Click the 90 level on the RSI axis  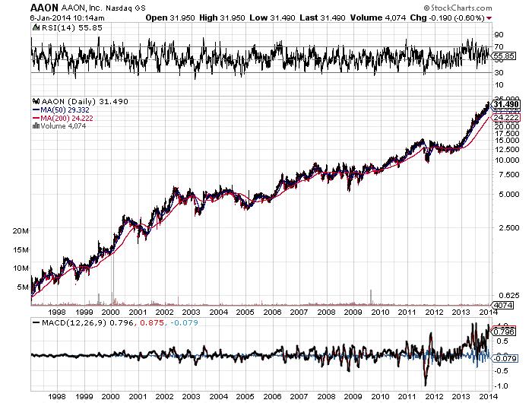coord(499,35)
